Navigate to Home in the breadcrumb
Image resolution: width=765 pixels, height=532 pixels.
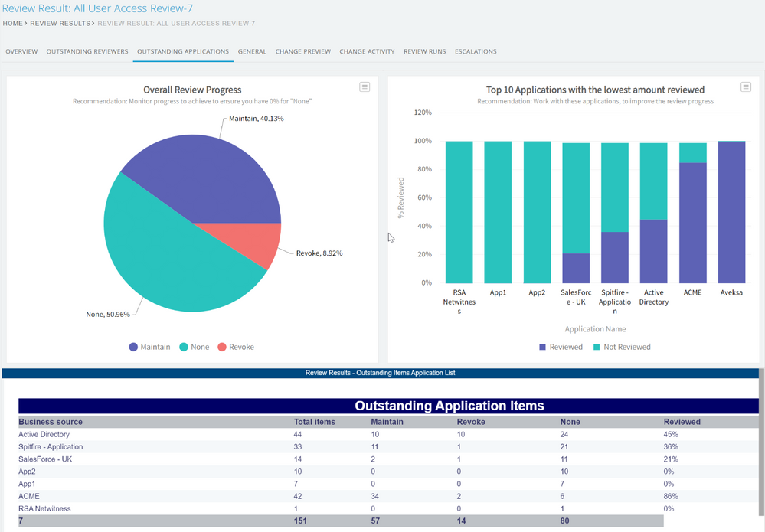[12, 24]
